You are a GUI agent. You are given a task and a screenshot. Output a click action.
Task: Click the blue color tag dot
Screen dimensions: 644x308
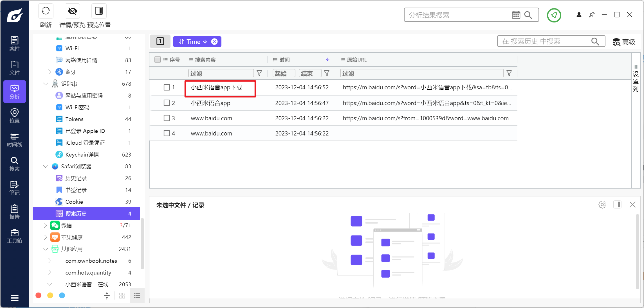[x=62, y=295]
